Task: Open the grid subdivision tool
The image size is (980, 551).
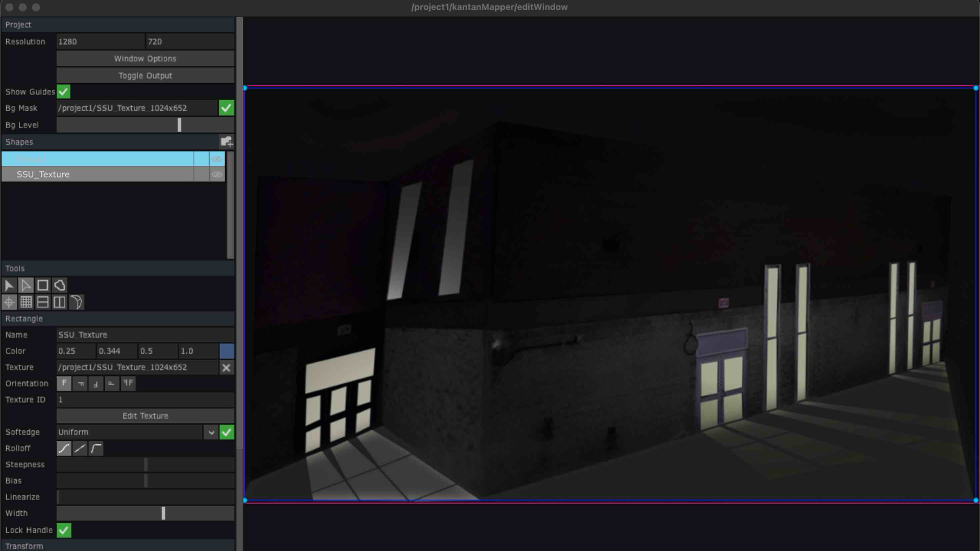Action: tap(26, 302)
